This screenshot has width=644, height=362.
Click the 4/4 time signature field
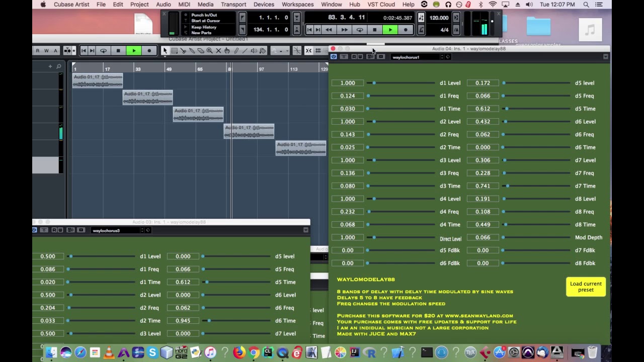coord(444,30)
